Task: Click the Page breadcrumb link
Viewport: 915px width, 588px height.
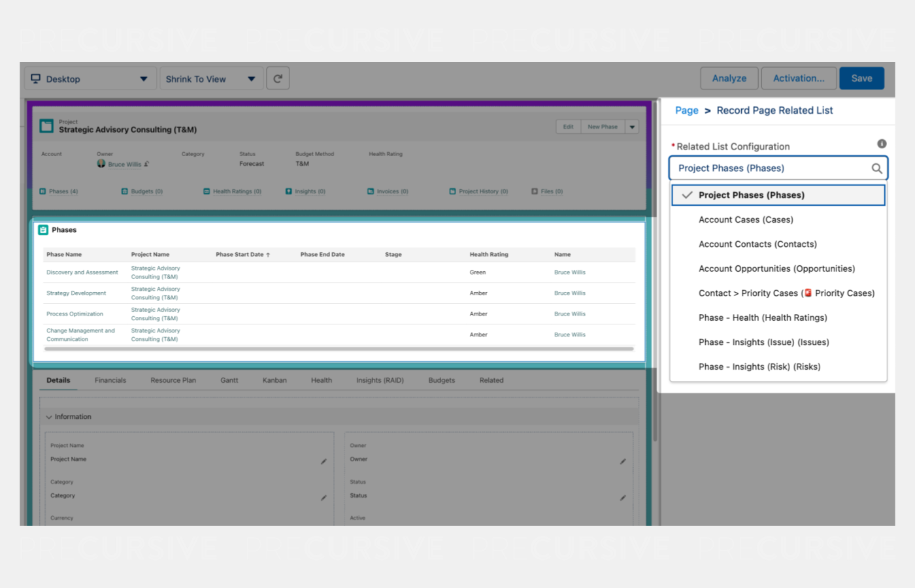Action: [687, 110]
